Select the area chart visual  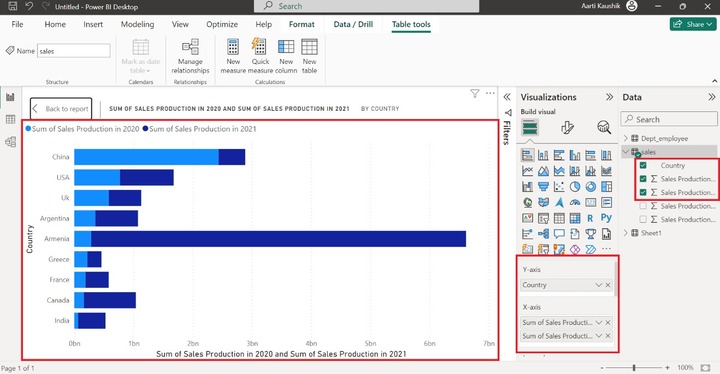point(543,171)
